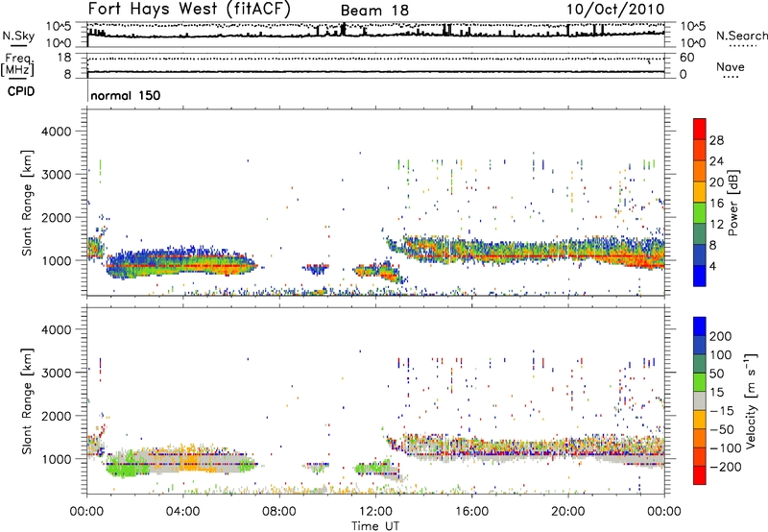Image resolution: width=768 pixels, height=532 pixels.
Task: Click the "08:00" time tick label
Action: 279,512
